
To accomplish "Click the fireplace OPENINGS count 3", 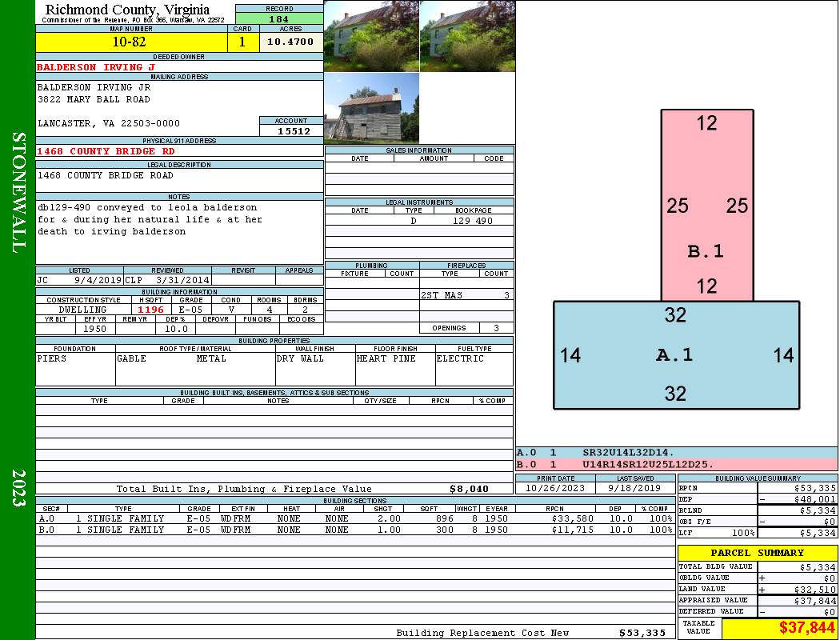I will point(496,328).
